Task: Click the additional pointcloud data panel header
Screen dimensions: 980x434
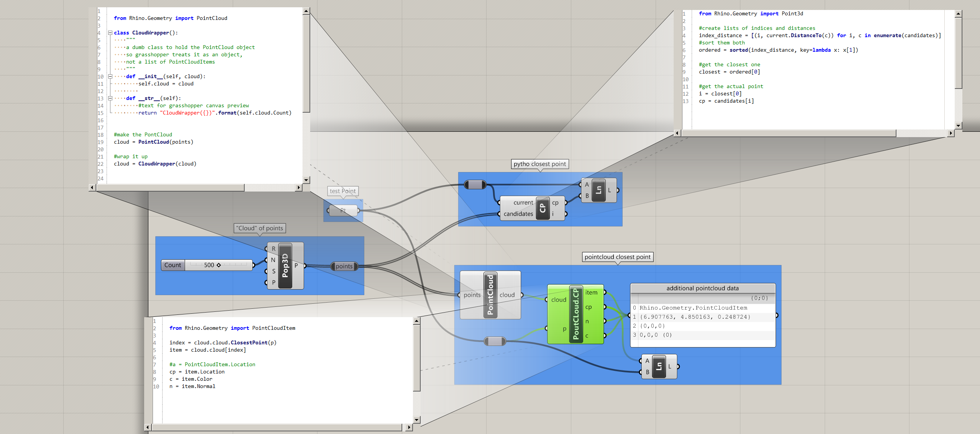Action: click(x=702, y=288)
